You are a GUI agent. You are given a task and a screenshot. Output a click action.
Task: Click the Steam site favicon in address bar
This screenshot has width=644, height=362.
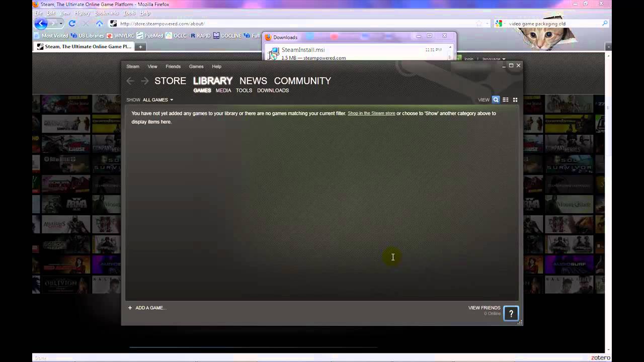(113, 24)
